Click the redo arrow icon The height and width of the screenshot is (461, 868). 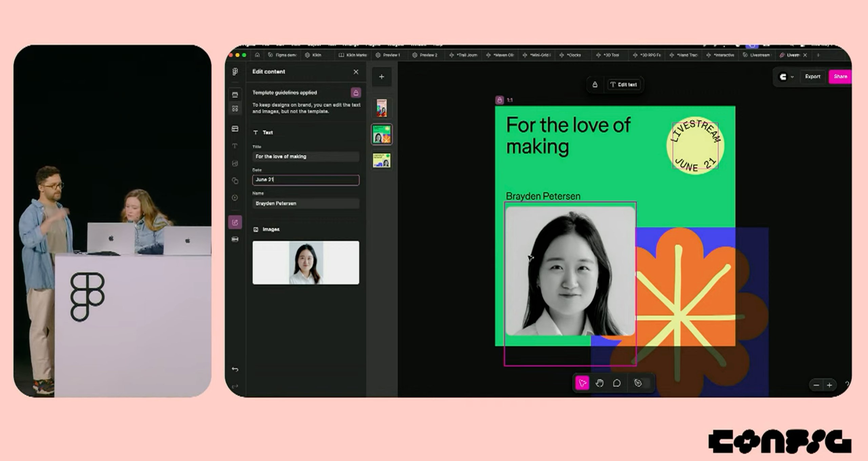[235, 386]
